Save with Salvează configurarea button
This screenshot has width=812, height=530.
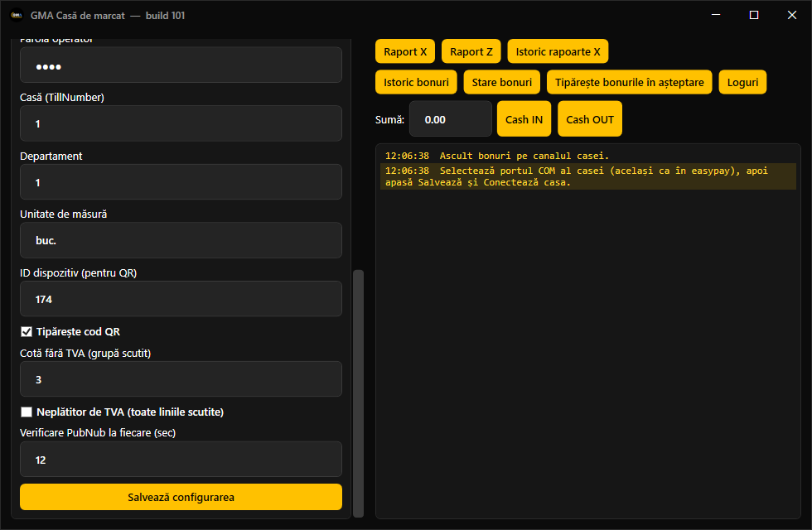(181, 497)
